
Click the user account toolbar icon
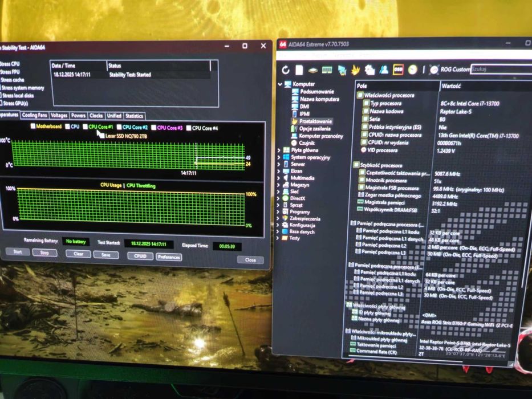coord(384,70)
